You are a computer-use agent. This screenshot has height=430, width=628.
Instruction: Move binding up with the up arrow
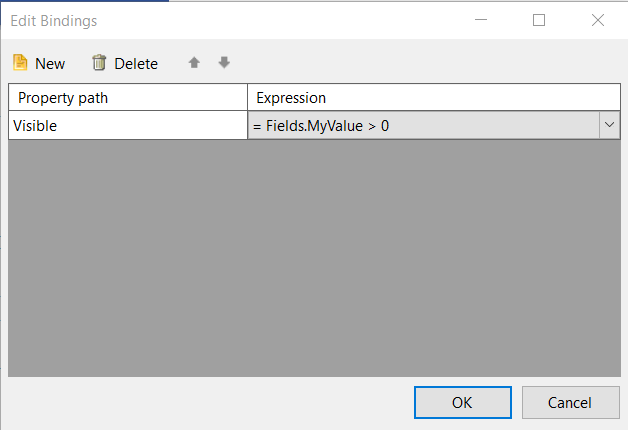pos(194,63)
